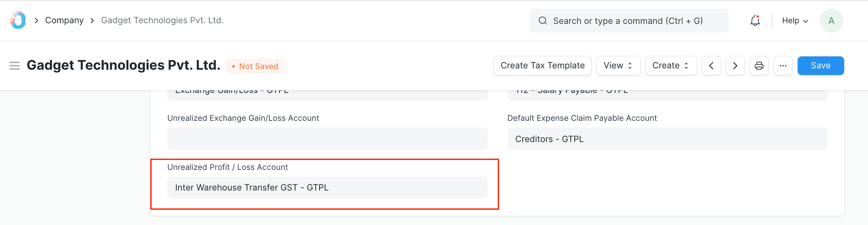The width and height of the screenshot is (868, 225).
Task: Click the search magnifier icon
Action: click(542, 21)
